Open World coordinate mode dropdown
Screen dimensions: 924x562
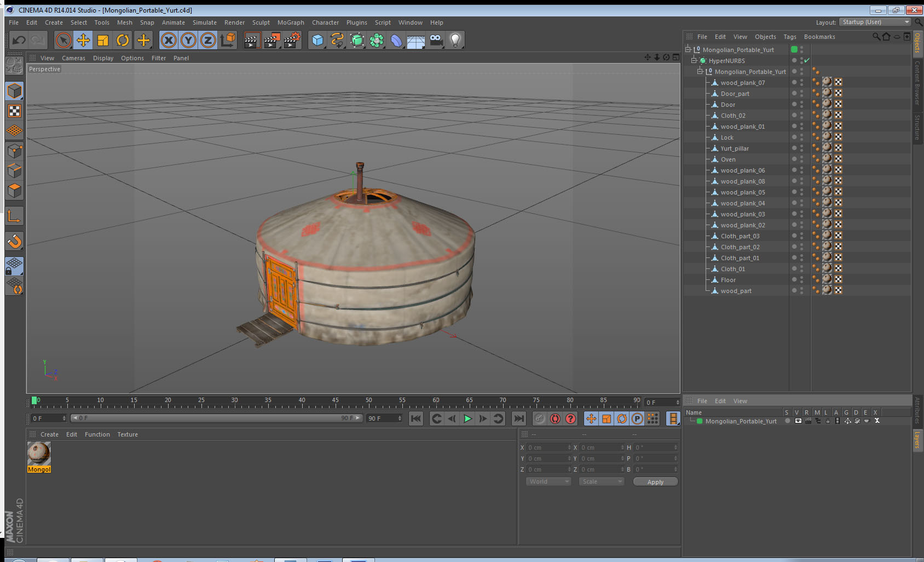click(x=548, y=481)
